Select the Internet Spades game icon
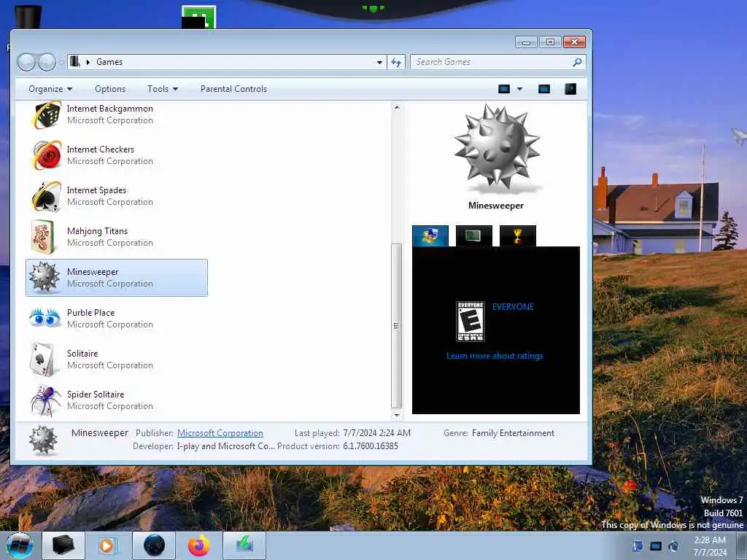The height and width of the screenshot is (560, 747). pyautogui.click(x=46, y=196)
